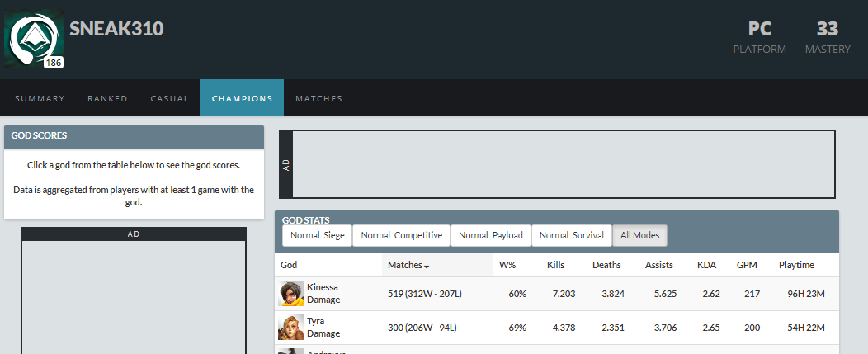
Task: Click Tyra's 69% win rate cell
Action: pos(517,328)
